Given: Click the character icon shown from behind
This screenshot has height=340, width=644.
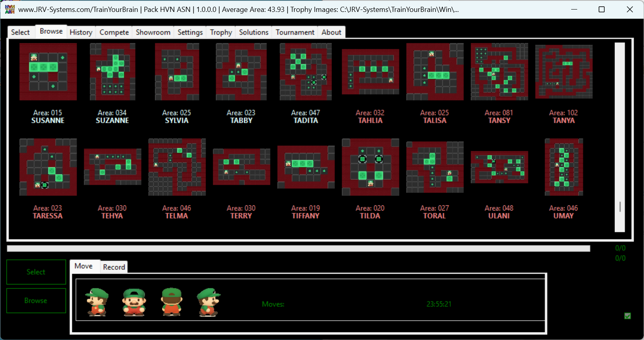Looking at the screenshot, I should (x=172, y=302).
